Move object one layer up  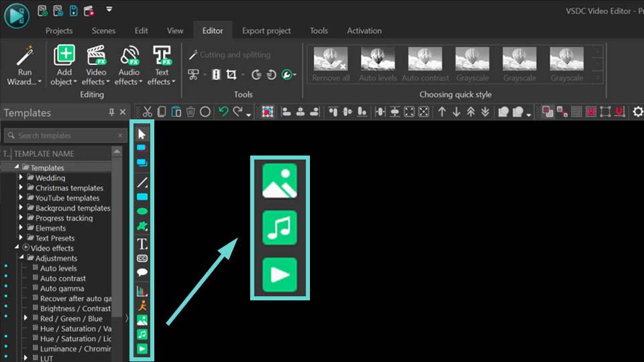pyautogui.click(x=442, y=112)
